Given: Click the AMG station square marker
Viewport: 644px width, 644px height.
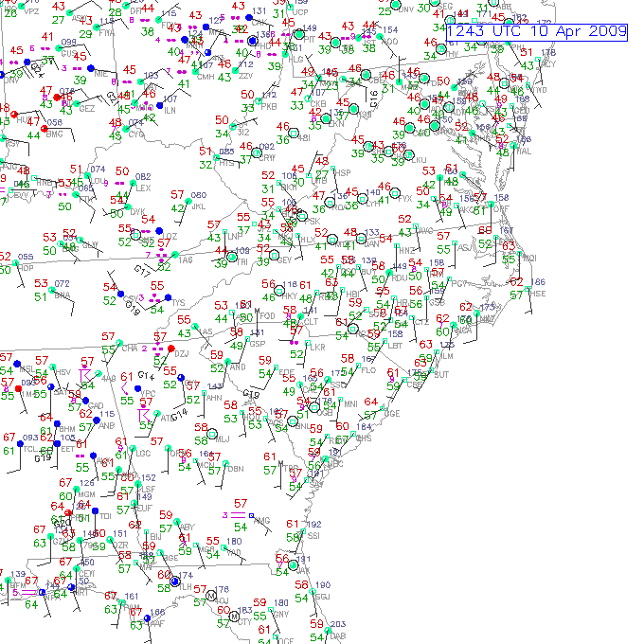Looking at the screenshot, I should coord(251,515).
